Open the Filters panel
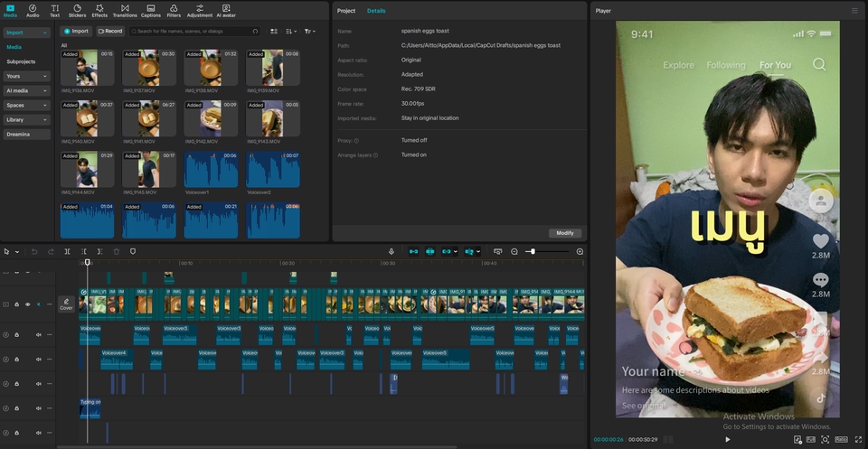The height and width of the screenshot is (449, 868). [x=174, y=11]
